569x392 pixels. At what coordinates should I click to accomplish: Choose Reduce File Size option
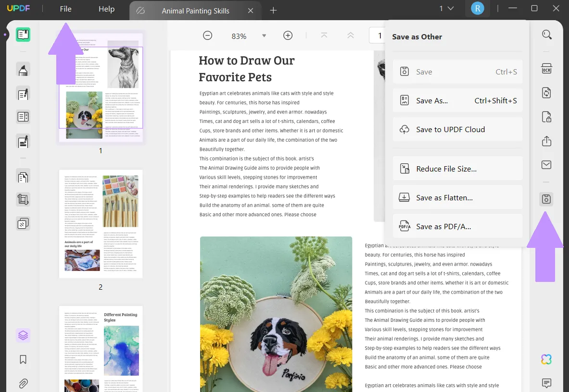[457, 168]
